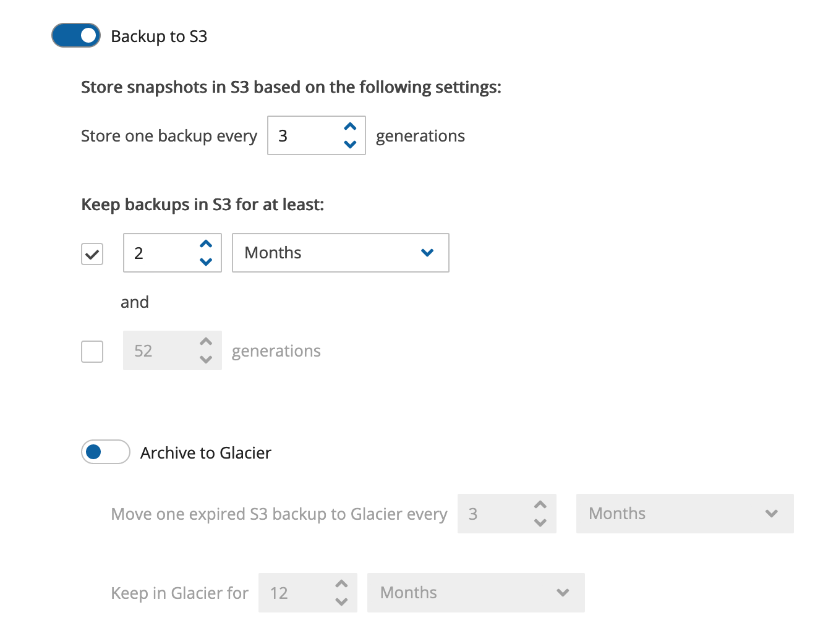Open the S3 retention Months dropdown
Screen dimensions: 836x644
coord(340,253)
